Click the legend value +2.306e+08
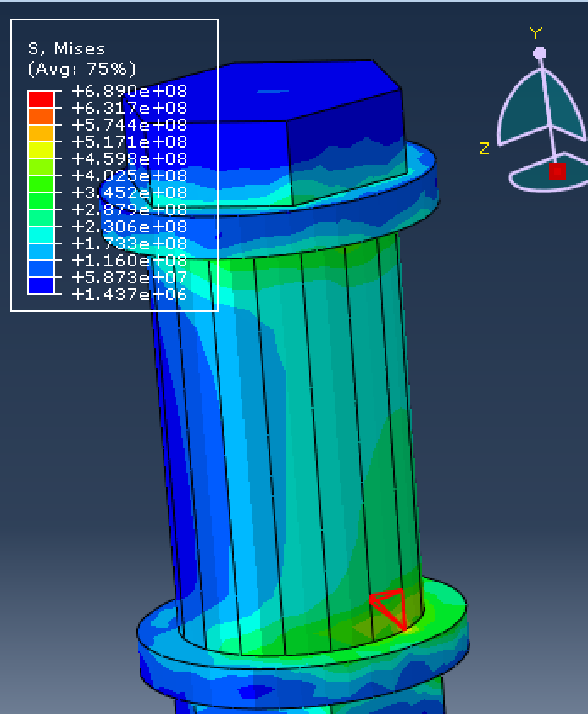This screenshot has height=714, width=588. click(x=130, y=226)
